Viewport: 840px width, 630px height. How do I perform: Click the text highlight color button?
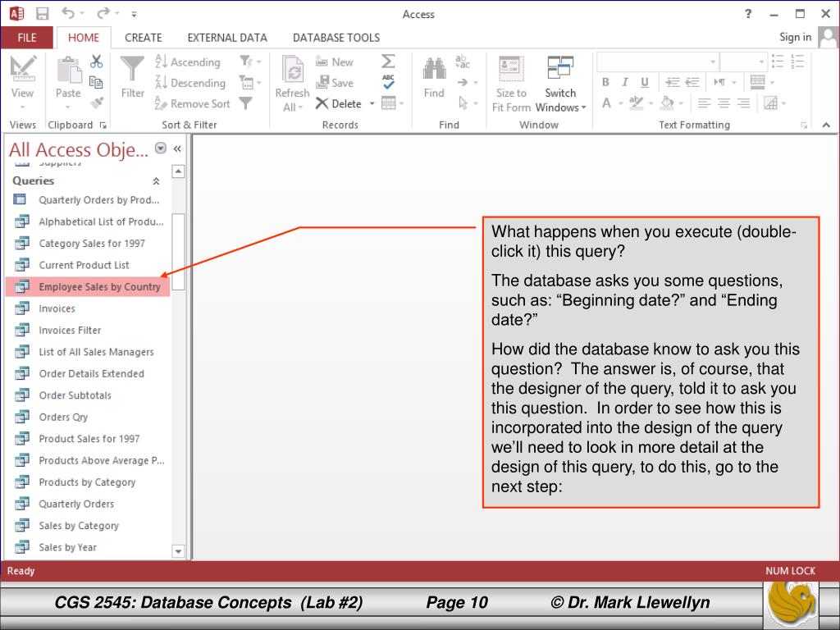pyautogui.click(x=636, y=103)
